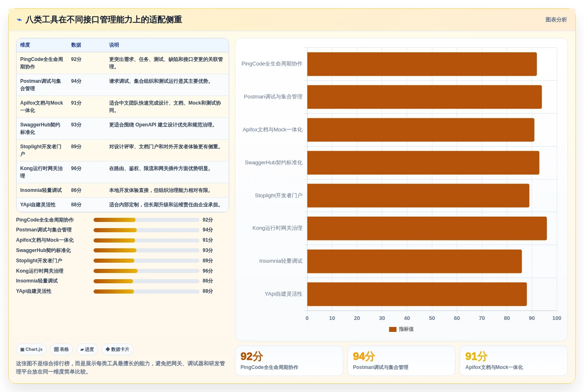This screenshot has width=584, height=392.
Task: Click the chart axis label YApi自建灵活性
Action: (x=284, y=294)
